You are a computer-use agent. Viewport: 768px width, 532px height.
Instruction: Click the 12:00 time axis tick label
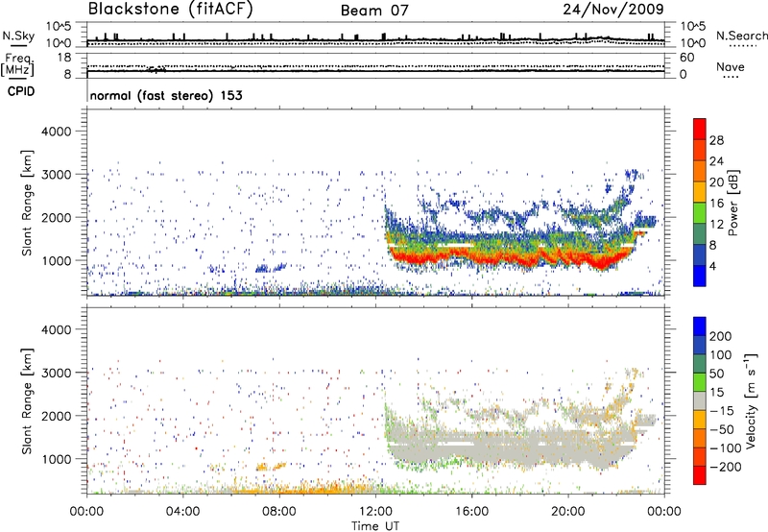(x=375, y=510)
